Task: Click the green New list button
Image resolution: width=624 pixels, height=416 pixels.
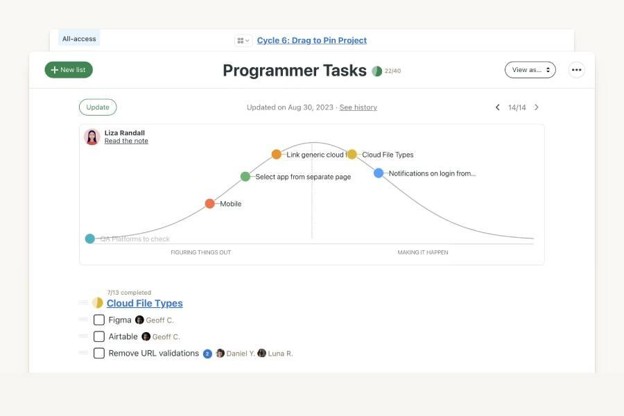Action: tap(68, 70)
